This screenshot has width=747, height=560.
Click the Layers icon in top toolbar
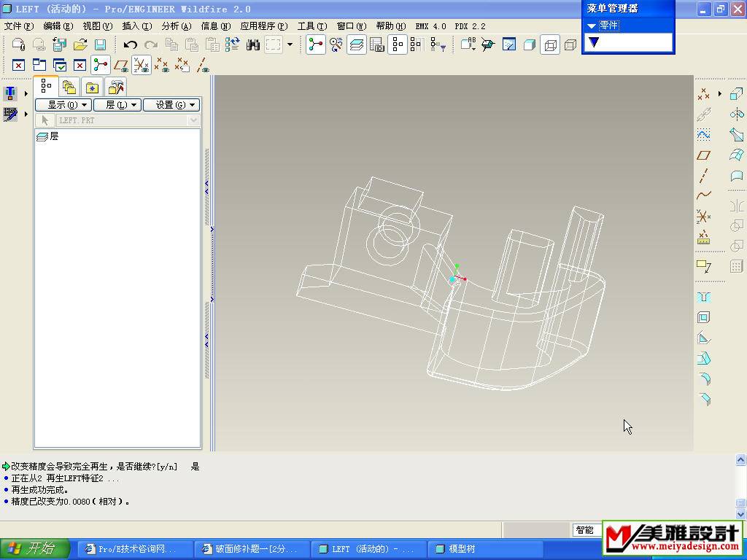[357, 45]
